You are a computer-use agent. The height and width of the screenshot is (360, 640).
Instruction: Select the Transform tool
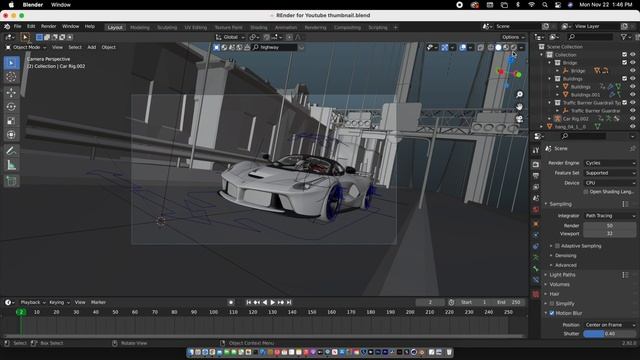pos(11,135)
